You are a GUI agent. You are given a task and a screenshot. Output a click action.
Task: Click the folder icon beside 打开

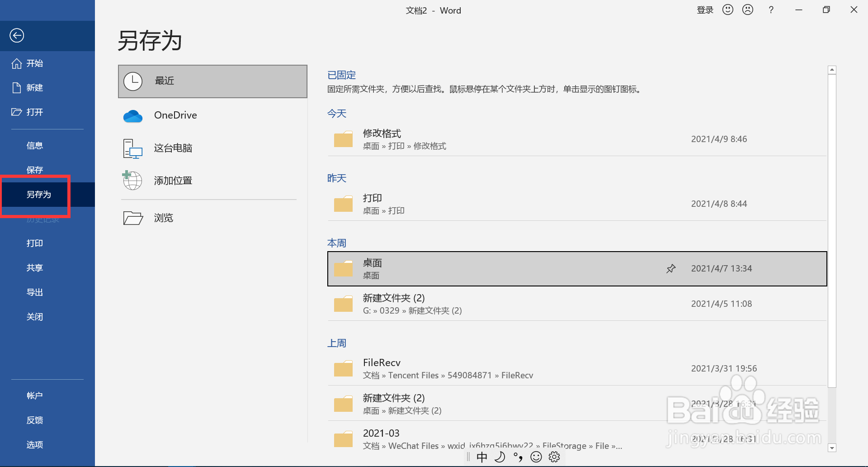point(17,112)
